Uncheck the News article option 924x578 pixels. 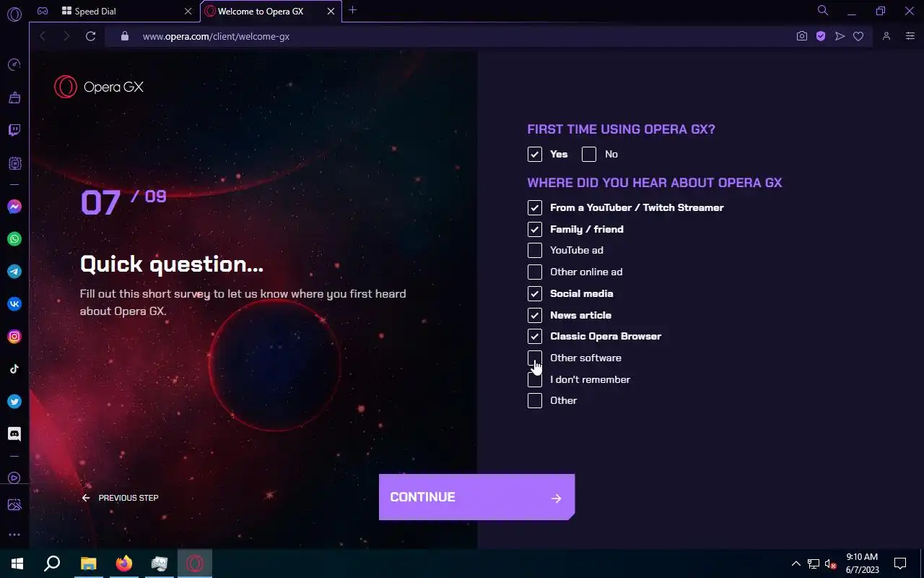click(x=534, y=315)
